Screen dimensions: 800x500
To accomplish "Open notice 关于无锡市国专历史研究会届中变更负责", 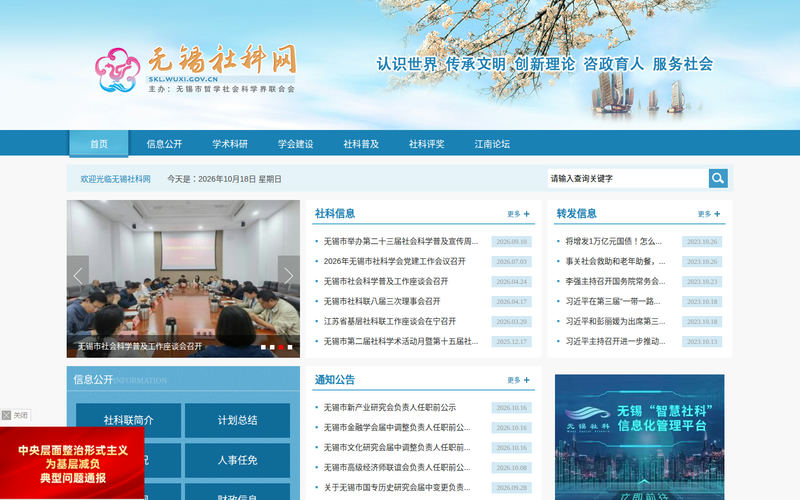I will click(x=397, y=488).
